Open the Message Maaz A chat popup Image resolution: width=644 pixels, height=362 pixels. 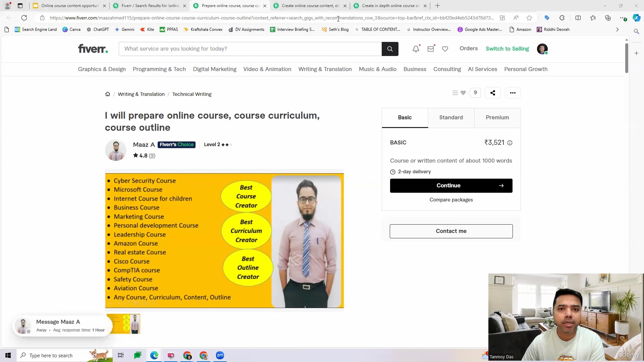point(62,326)
